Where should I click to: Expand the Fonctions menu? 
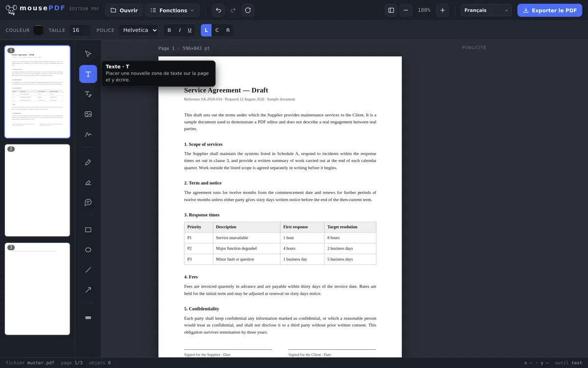pos(172,10)
